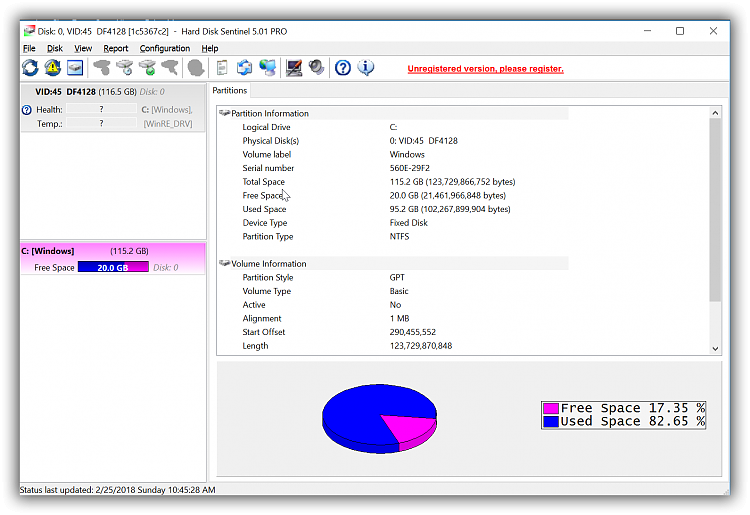Image resolution: width=750 pixels, height=515 pixels.
Task: Click the magenta Free Space legend swatch
Action: pos(551,408)
